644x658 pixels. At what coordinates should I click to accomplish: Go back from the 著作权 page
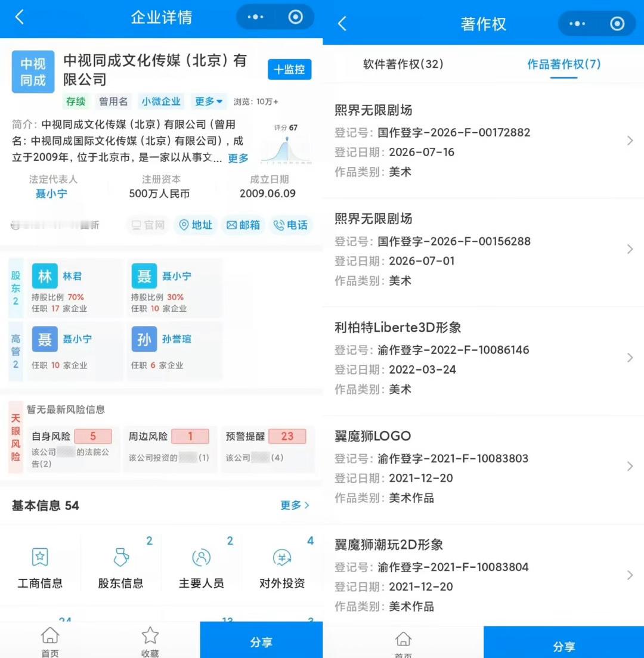pos(342,24)
